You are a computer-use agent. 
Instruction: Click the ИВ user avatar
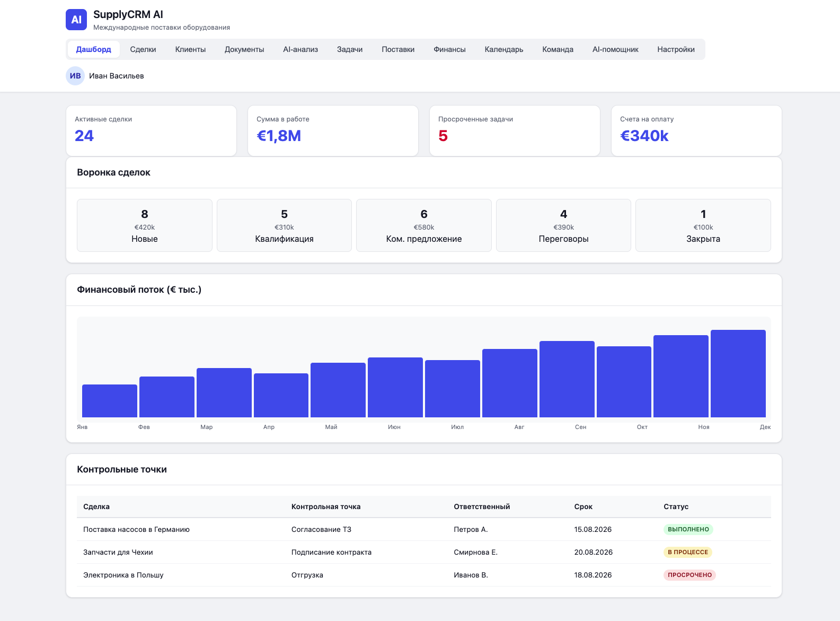pos(75,76)
